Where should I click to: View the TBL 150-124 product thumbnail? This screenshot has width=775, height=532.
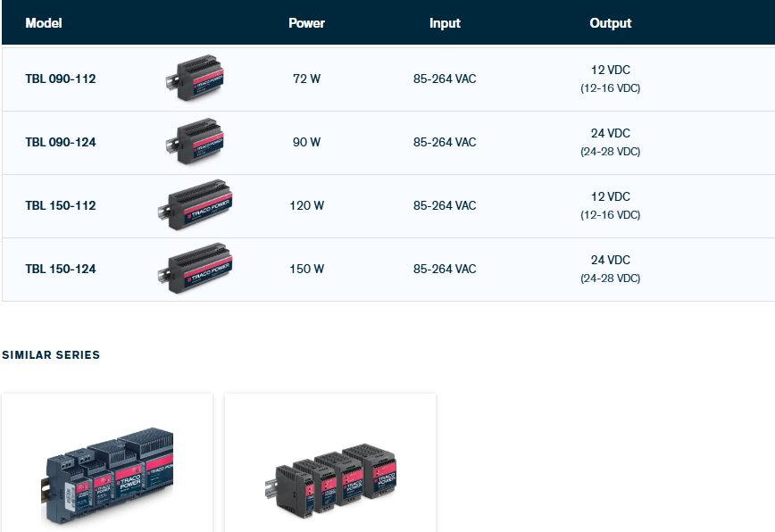point(196,269)
